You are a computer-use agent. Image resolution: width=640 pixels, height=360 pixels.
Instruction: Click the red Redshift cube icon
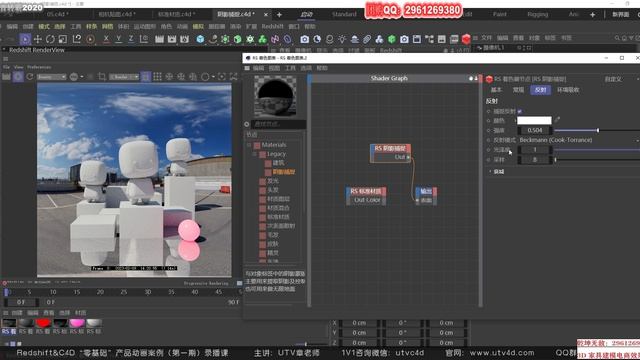click(466, 39)
